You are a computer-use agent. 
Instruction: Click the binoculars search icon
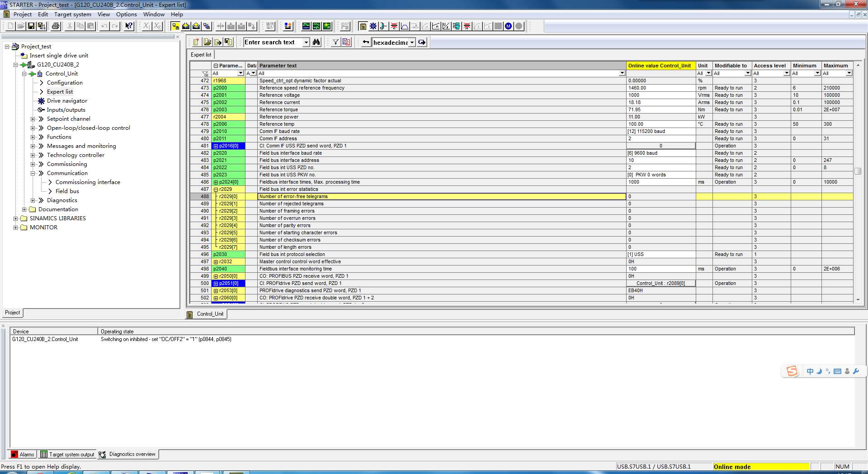point(316,42)
